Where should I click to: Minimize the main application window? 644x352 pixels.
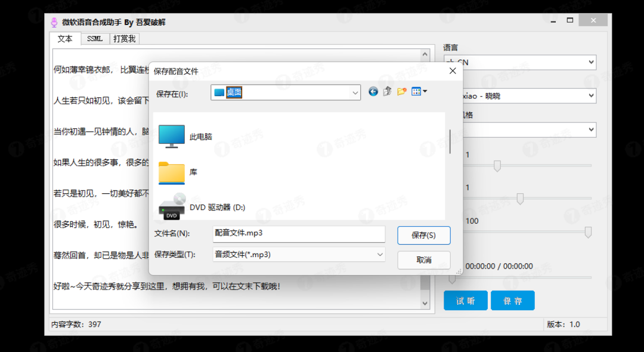[x=553, y=20]
